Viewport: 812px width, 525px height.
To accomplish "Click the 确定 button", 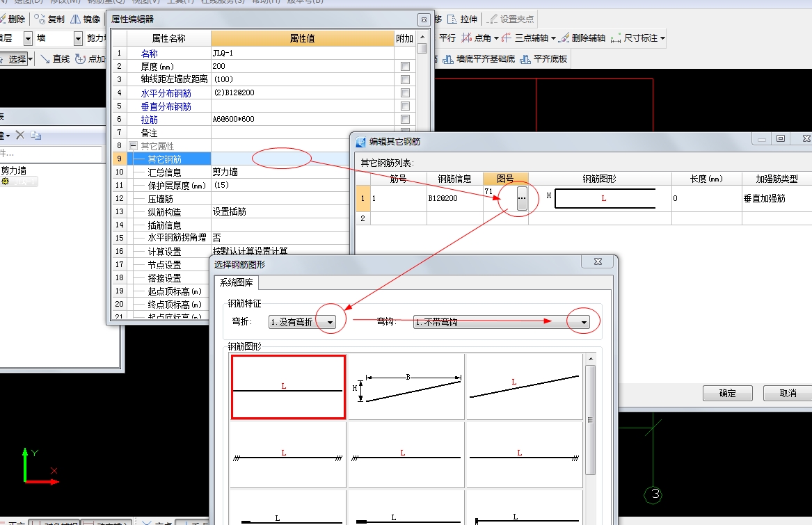I will pyautogui.click(x=728, y=393).
